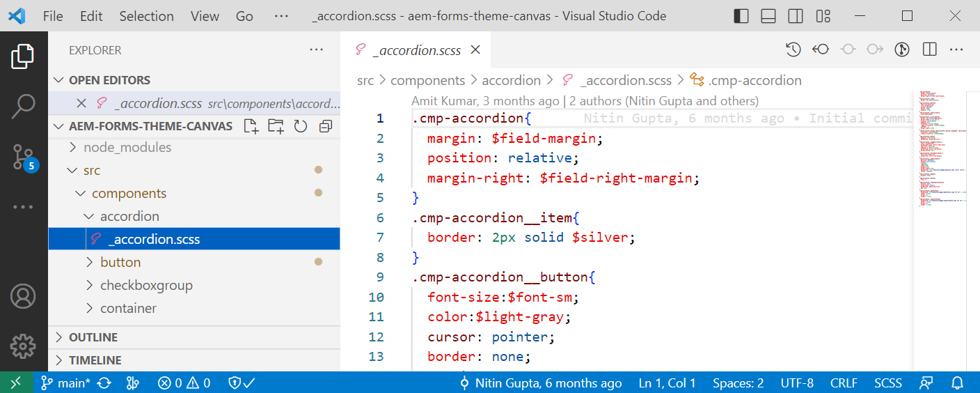The image size is (980, 393).
Task: Refresh the explorer file tree
Action: click(301, 126)
